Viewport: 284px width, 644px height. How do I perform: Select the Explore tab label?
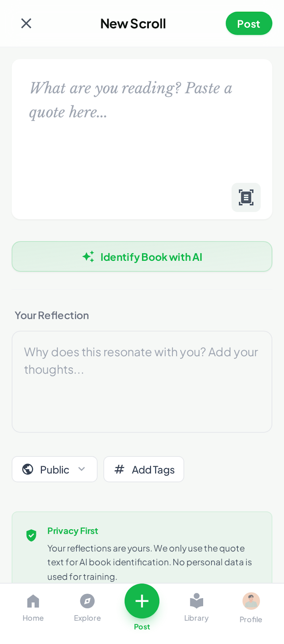pyautogui.click(x=87, y=618)
